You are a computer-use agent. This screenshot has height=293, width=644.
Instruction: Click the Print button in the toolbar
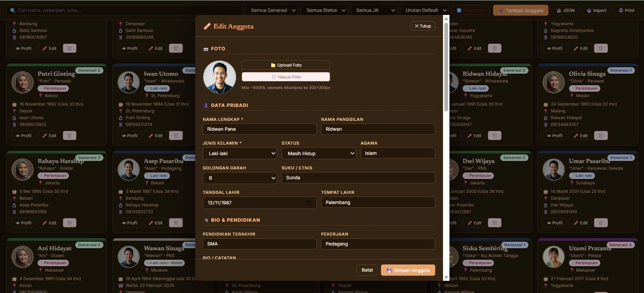click(626, 10)
